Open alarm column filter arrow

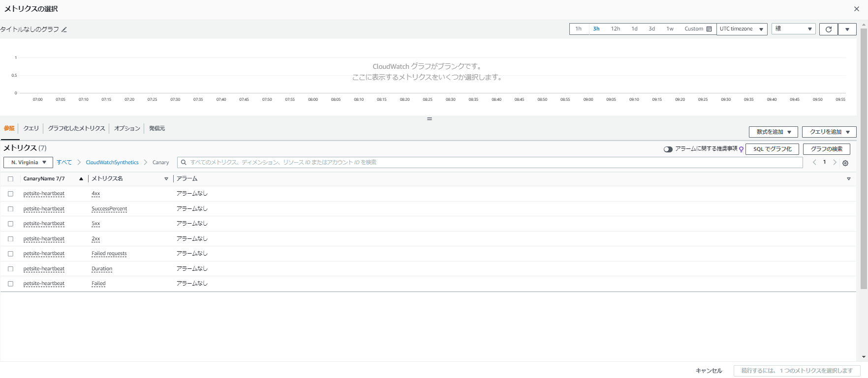pos(849,179)
